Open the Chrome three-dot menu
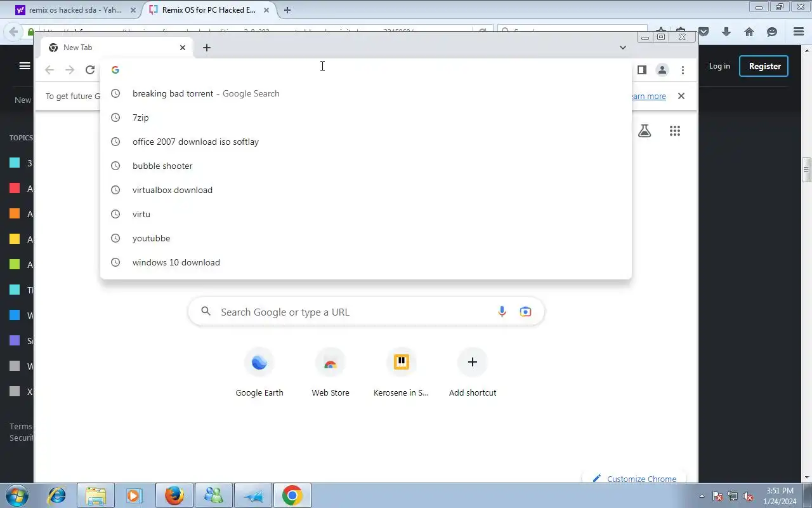Screen dimensions: 812x508 coord(683,70)
